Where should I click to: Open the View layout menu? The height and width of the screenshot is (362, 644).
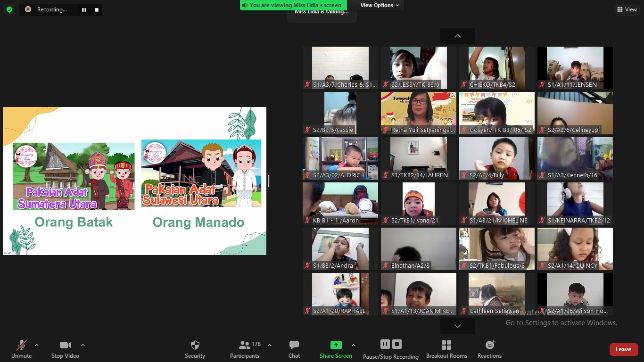[627, 9]
